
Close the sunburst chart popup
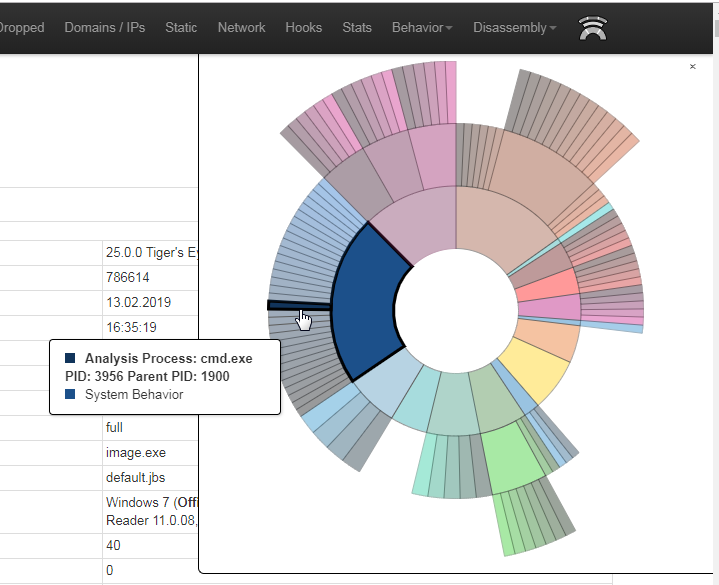692,66
